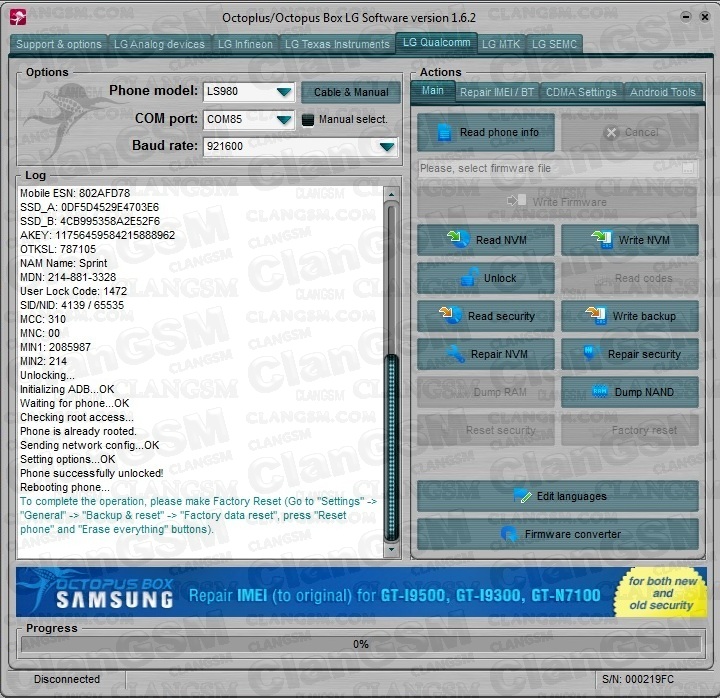Click the Octoplus app logo in title bar

pos(18,17)
